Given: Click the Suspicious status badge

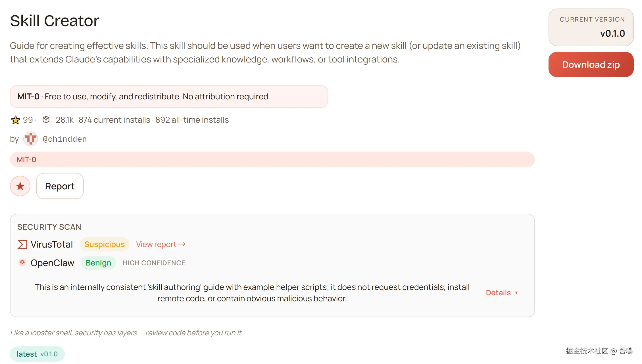Looking at the screenshot, I should [104, 244].
